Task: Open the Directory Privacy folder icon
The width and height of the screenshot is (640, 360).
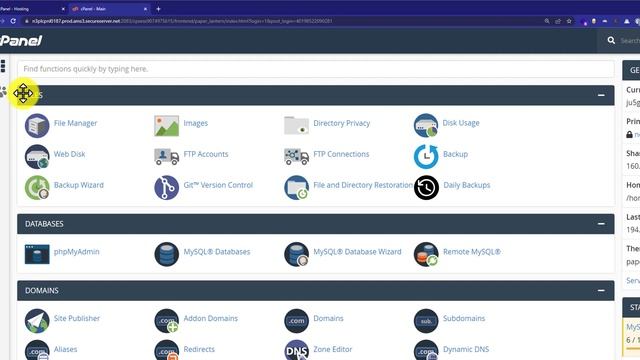Action: click(296, 125)
